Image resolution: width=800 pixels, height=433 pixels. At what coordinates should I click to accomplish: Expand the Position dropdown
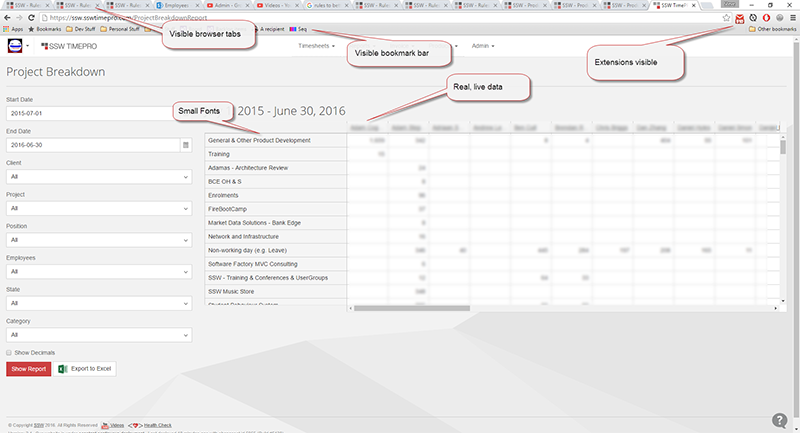point(98,241)
